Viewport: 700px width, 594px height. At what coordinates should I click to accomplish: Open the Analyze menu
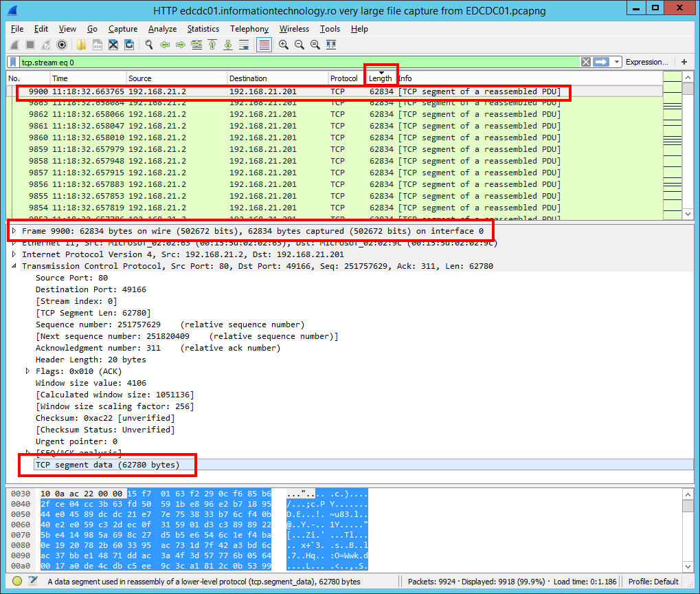click(x=163, y=29)
